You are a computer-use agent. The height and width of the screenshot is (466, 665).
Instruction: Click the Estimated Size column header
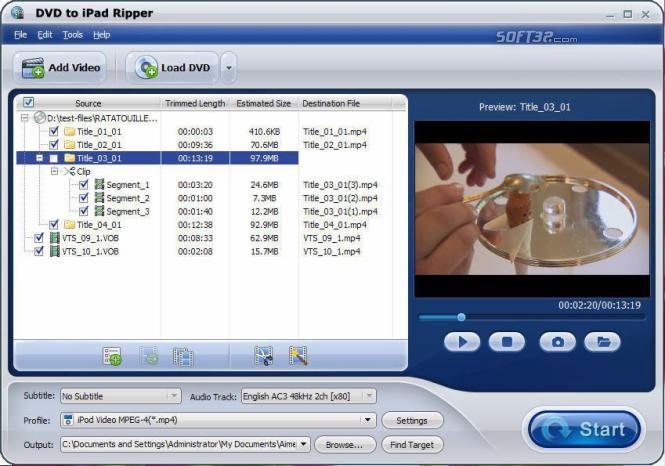tap(264, 103)
